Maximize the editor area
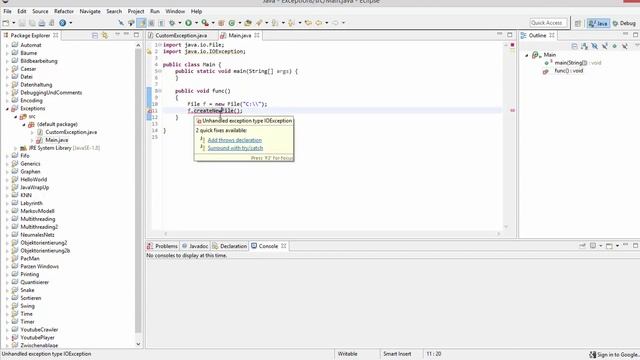 [x=509, y=35]
